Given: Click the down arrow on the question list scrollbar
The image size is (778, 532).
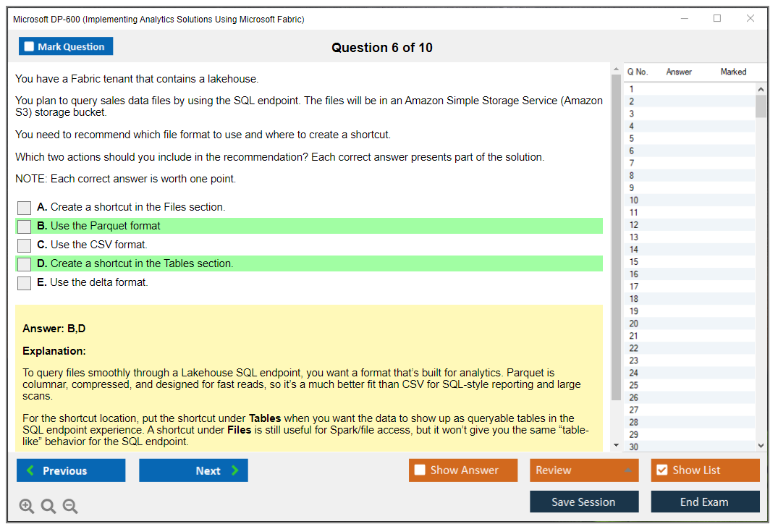Looking at the screenshot, I should pyautogui.click(x=761, y=445).
